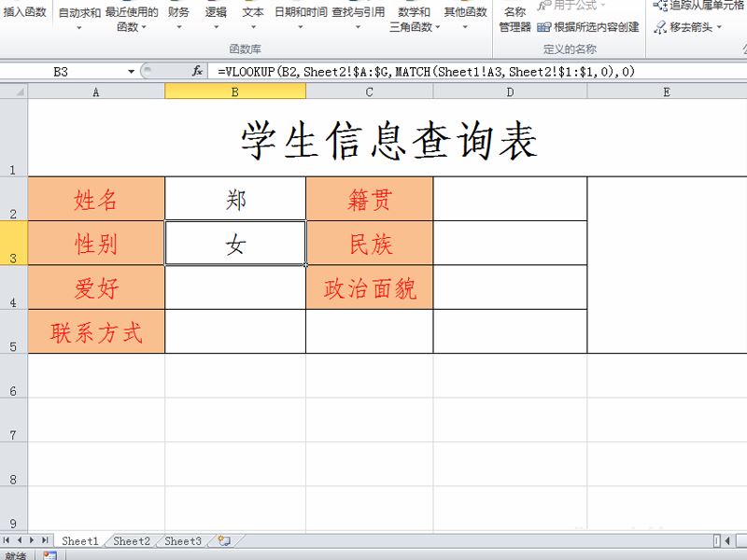Click Insert Function (插入函数) button
Screen dimensions: 747x560
(25, 13)
